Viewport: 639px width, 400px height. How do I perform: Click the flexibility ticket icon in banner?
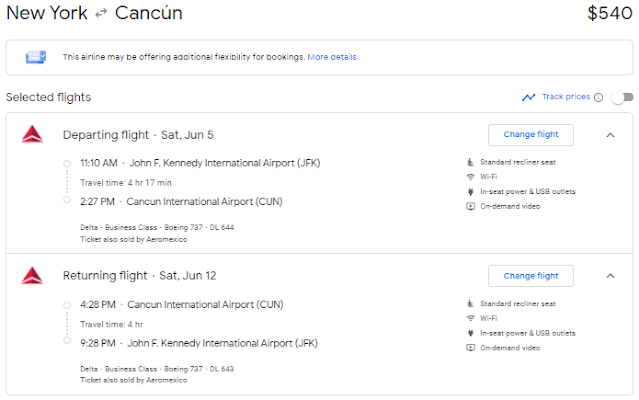coord(37,57)
